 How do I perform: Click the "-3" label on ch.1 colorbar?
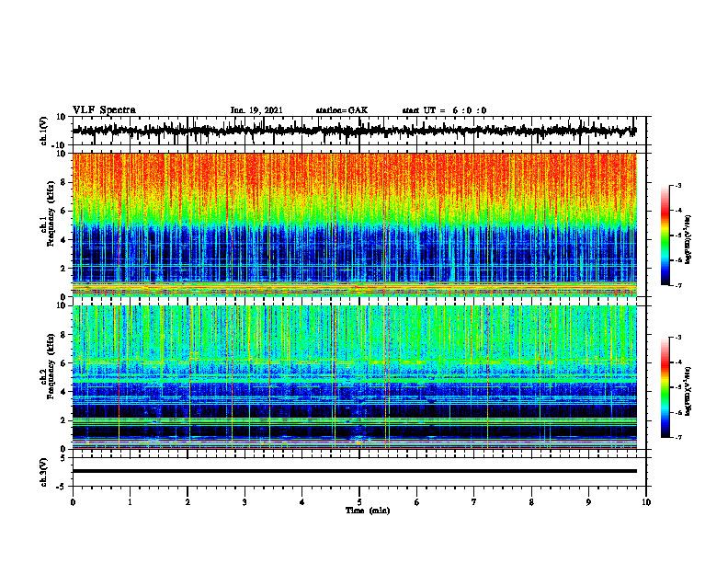click(678, 185)
